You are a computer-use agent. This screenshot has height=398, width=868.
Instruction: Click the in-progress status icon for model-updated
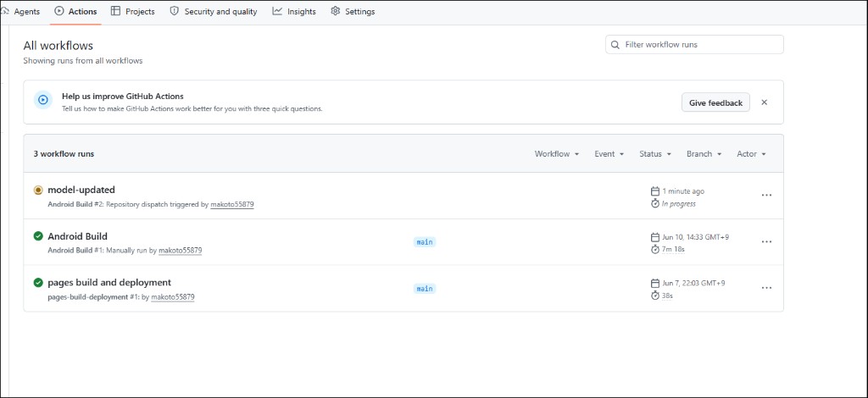click(x=38, y=190)
